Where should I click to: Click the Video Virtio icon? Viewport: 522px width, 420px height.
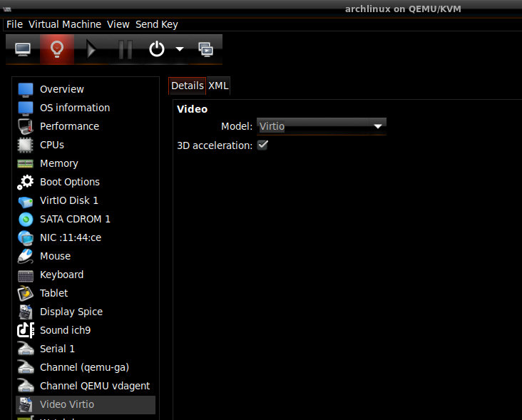pos(26,405)
